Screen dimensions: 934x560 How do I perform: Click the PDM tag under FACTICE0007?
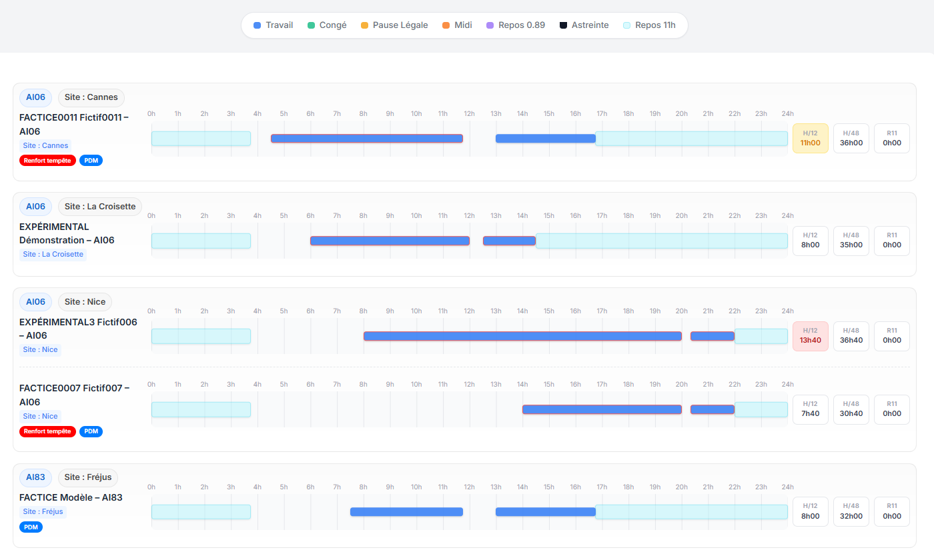(91, 431)
